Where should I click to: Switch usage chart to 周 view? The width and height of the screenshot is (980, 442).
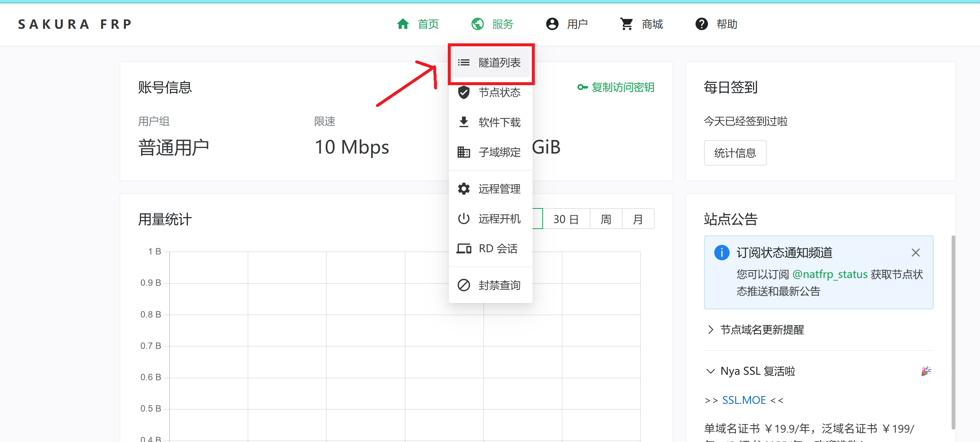click(x=606, y=219)
